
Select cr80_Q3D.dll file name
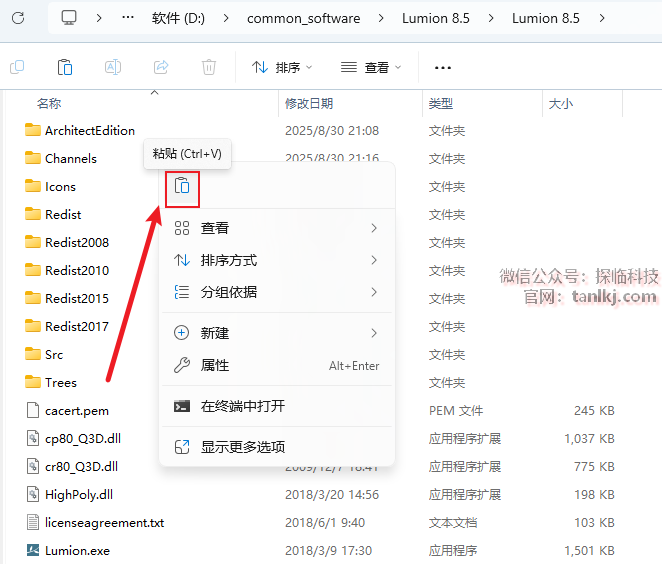(x=81, y=466)
